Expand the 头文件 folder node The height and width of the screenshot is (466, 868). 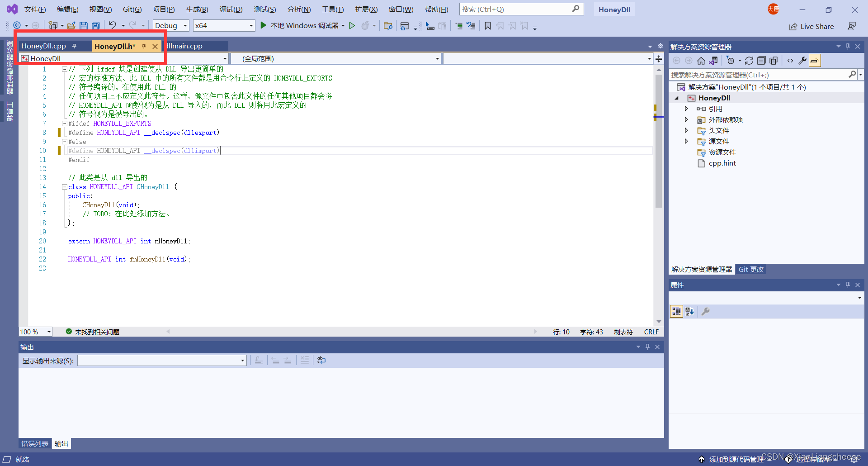click(x=686, y=130)
